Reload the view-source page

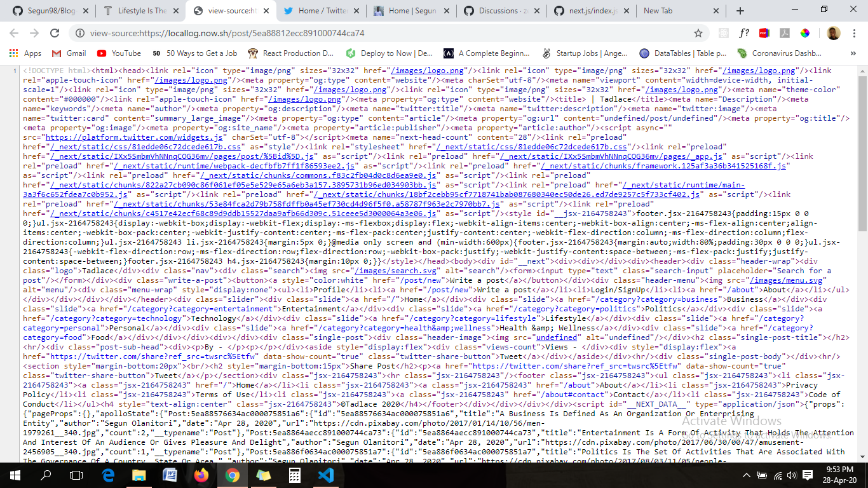pyautogui.click(x=55, y=33)
